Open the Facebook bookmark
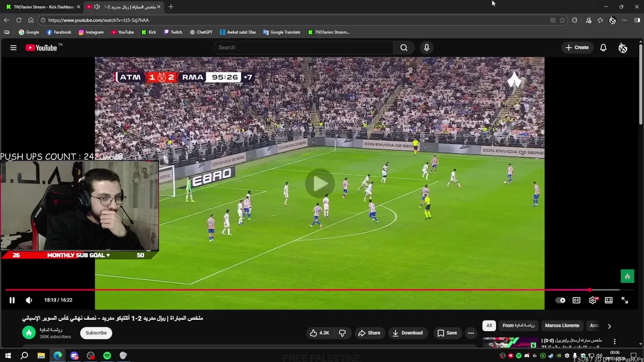 tap(58, 32)
